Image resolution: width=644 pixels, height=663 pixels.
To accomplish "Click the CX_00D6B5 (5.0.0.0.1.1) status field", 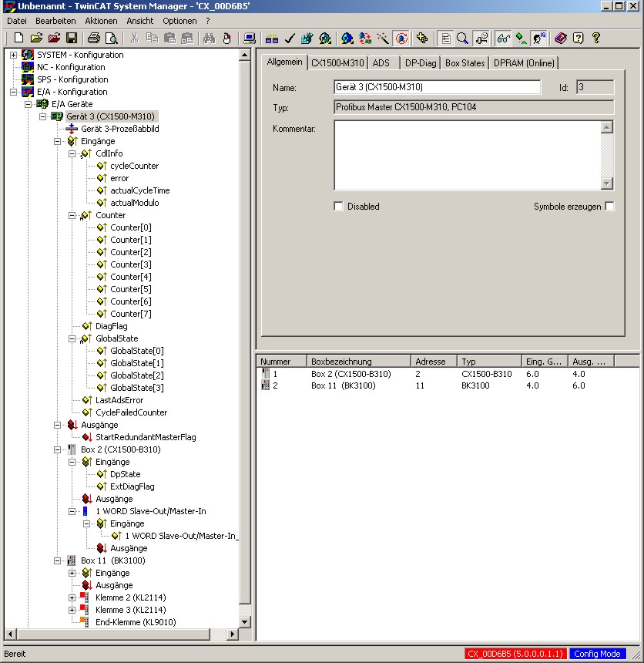I will click(x=515, y=654).
